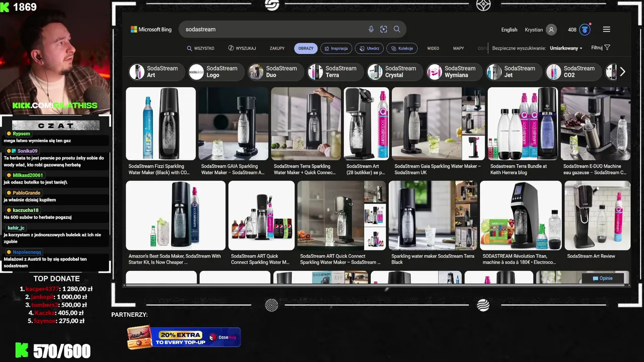The width and height of the screenshot is (644, 362).
Task: Click the CaseHug 20% EXTRA partner banner
Action: point(184,337)
